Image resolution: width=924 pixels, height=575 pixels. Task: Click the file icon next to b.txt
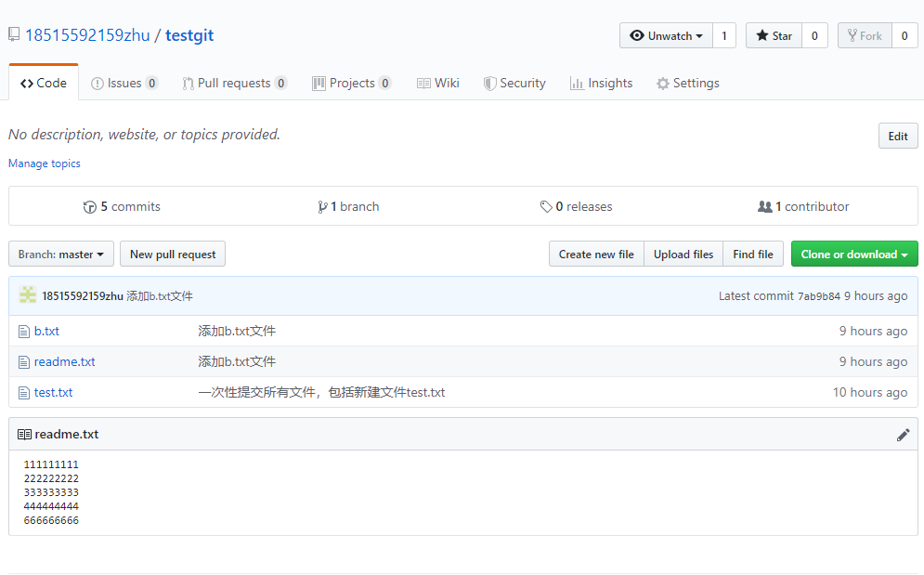click(23, 332)
